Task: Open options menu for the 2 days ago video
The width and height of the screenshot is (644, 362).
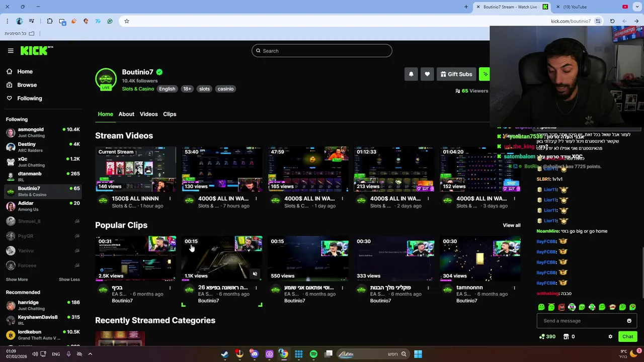Action: pyautogui.click(x=428, y=199)
